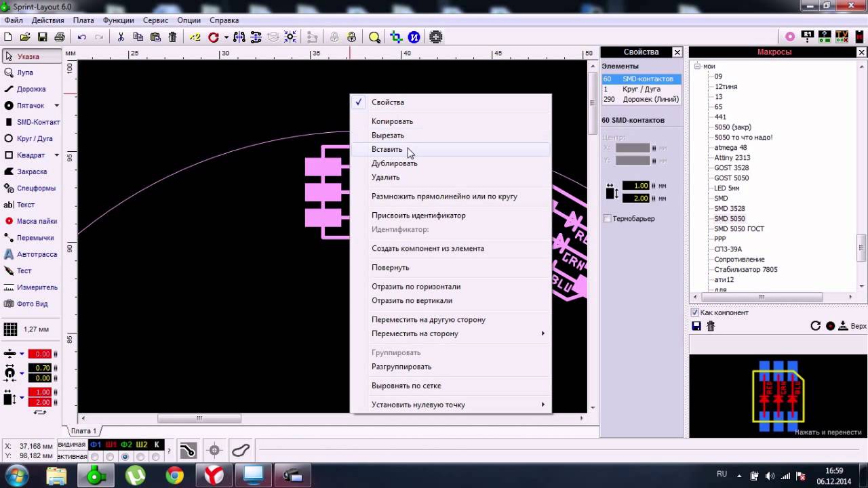Choose Копировать in the context menu
Screen dimensions: 868x488
tap(451, 121)
